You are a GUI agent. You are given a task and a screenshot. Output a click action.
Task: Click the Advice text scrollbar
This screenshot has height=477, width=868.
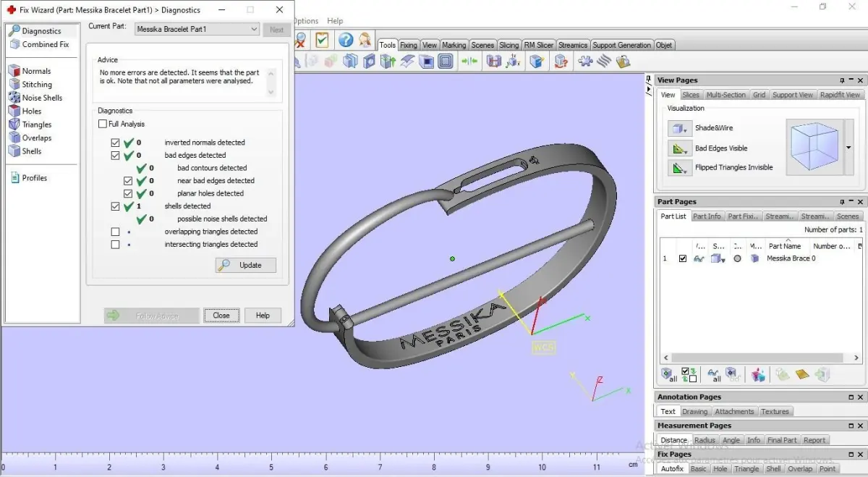pyautogui.click(x=271, y=82)
